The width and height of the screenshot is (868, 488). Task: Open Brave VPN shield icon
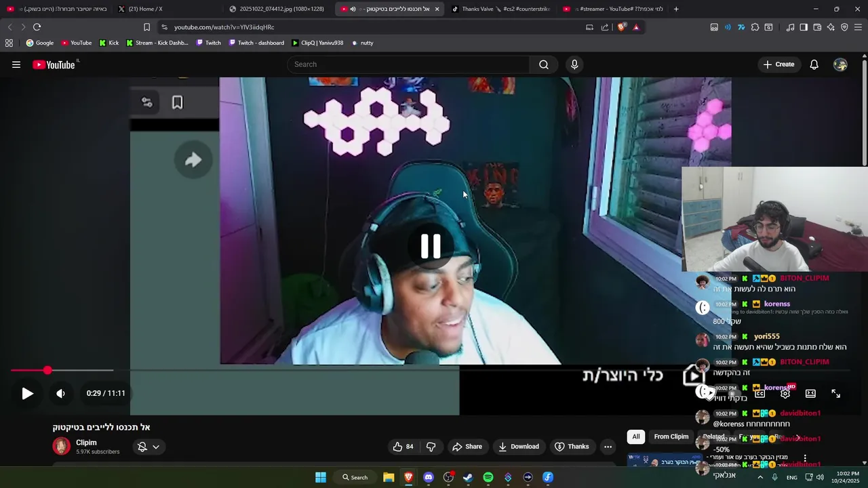(844, 27)
